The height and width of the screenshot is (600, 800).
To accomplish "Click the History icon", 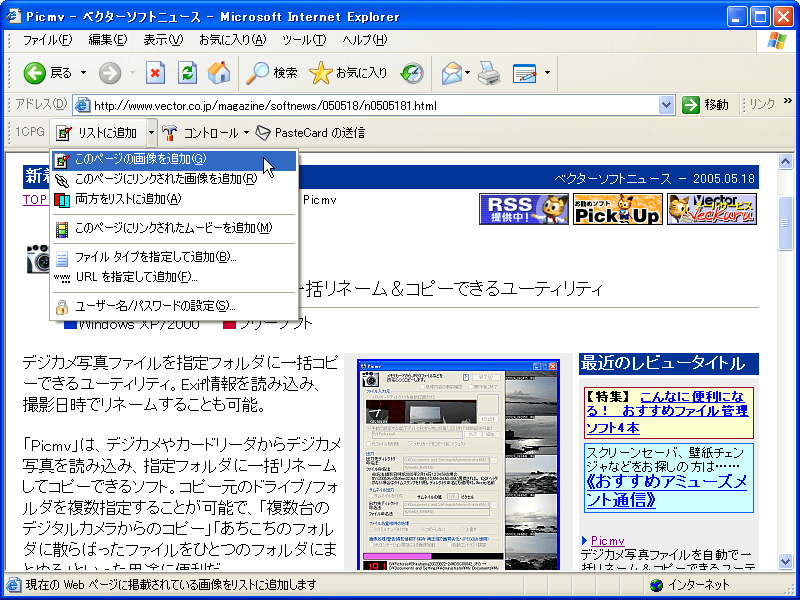I will (411, 73).
